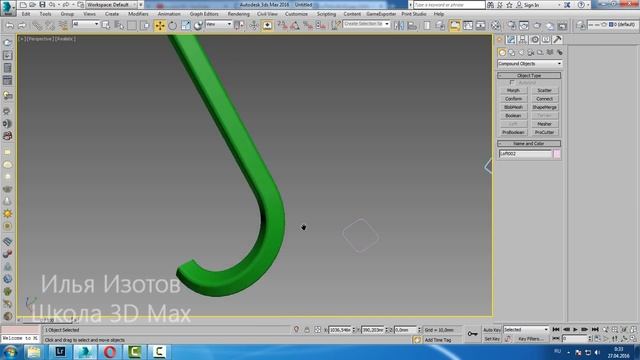Click the object name field Loft002
Image resolution: width=640 pixels, height=360 pixels.
pos(525,154)
